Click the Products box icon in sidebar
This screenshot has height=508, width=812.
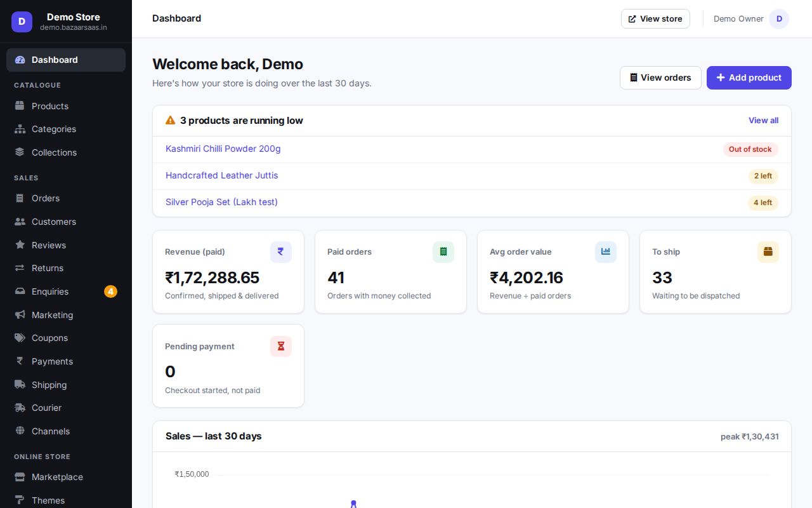pos(20,106)
